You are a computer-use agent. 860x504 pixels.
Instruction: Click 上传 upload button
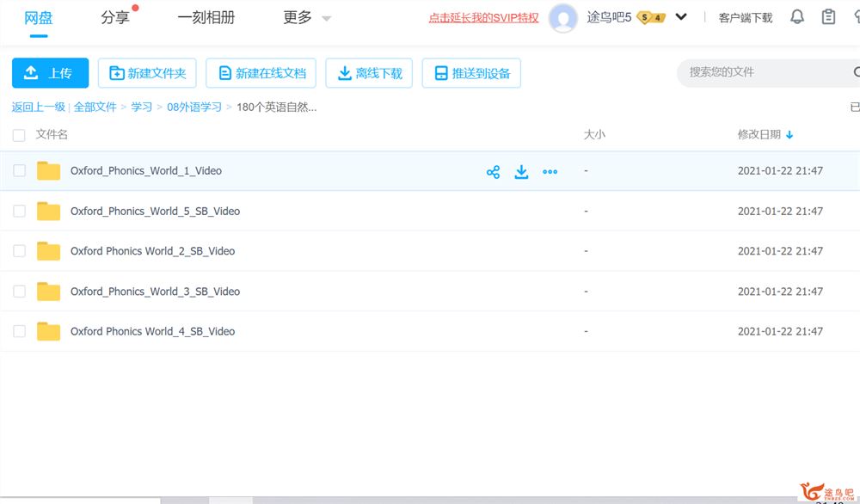51,73
